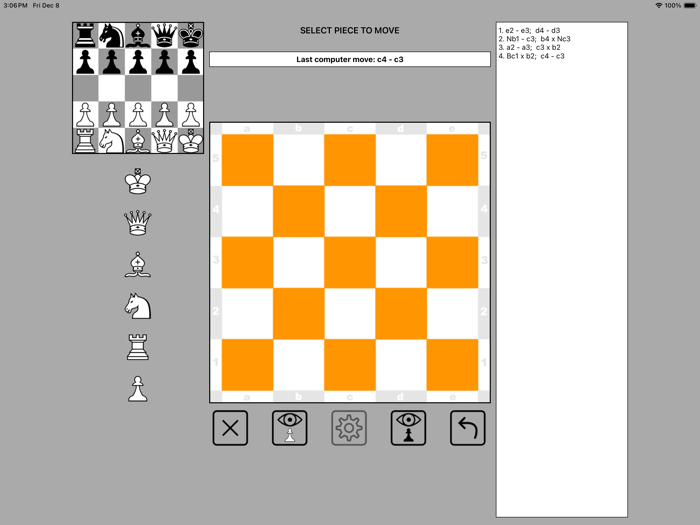
Task: Click the rightmost white pawn on the mini board
Action: (x=191, y=114)
